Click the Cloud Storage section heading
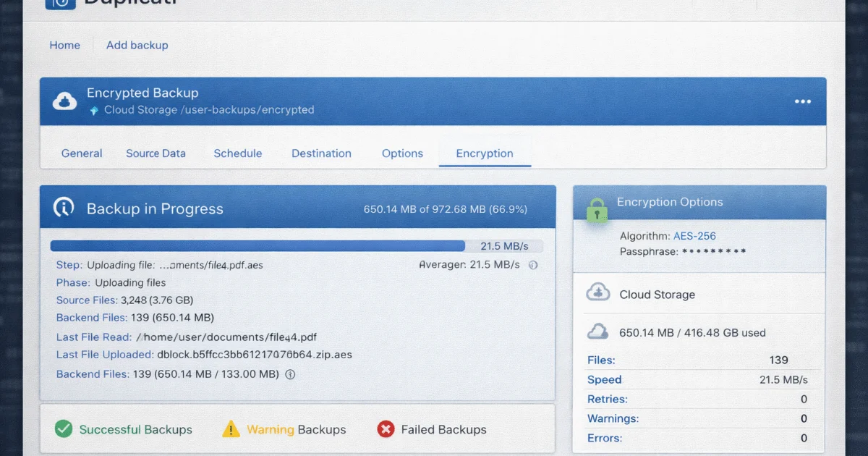Image resolution: width=868 pixels, height=456 pixels. (x=657, y=295)
